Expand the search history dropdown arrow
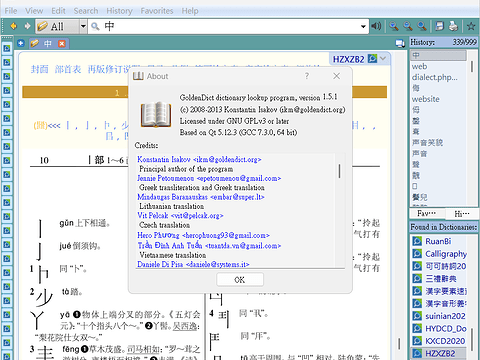The height and width of the screenshot is (360, 480). [363, 26]
